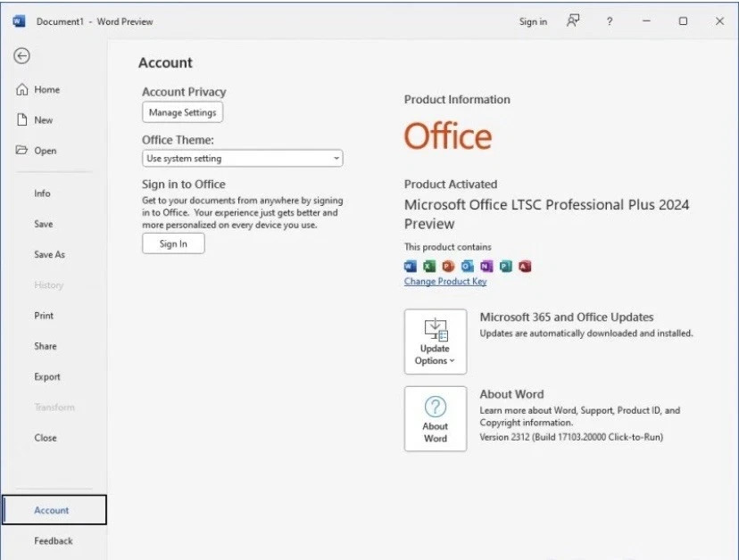This screenshot has width=739, height=560.
Task: Click the About Word button
Action: tap(436, 419)
